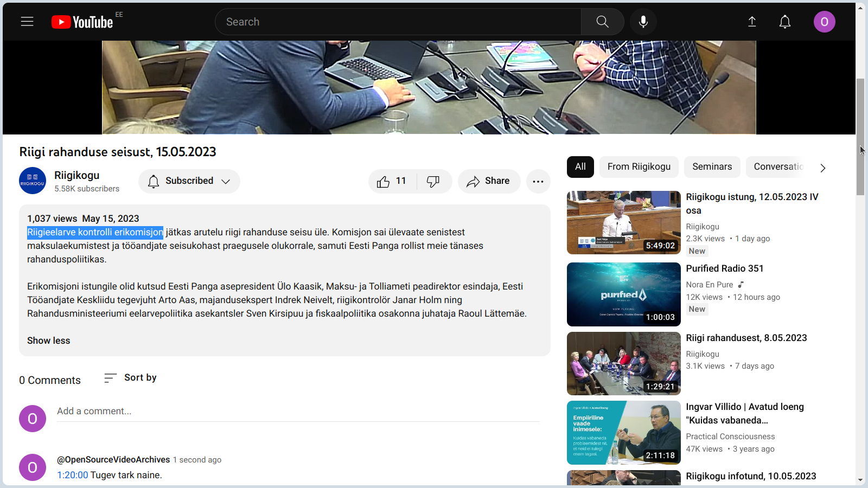Dislike the video with thumbs down
The height and width of the screenshot is (488, 868).
(433, 181)
